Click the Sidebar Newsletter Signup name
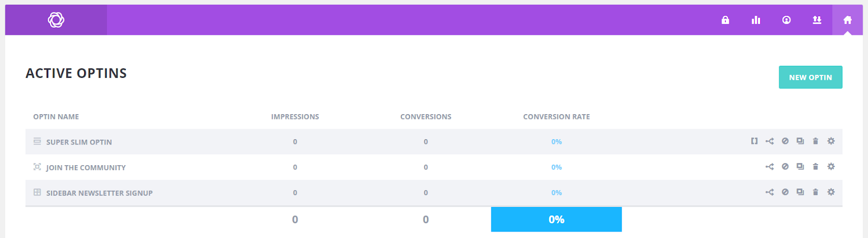The width and height of the screenshot is (868, 238). click(99, 193)
